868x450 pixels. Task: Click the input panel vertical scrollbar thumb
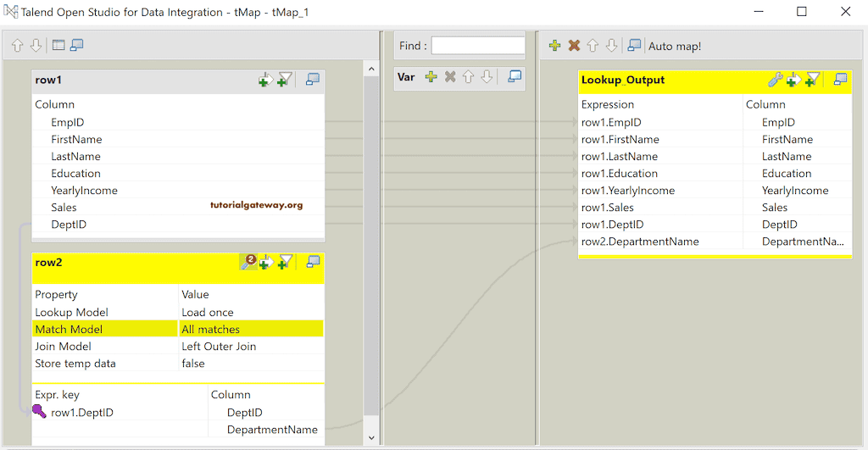[x=371, y=247]
